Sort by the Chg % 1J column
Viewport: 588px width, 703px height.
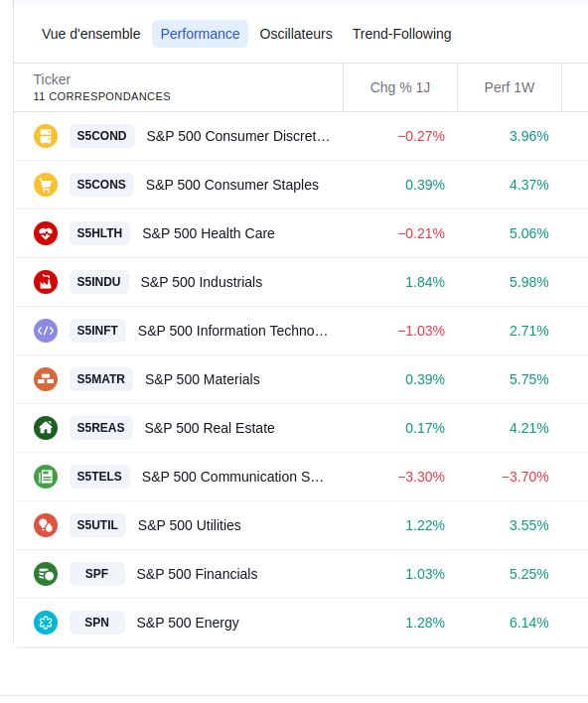(400, 87)
